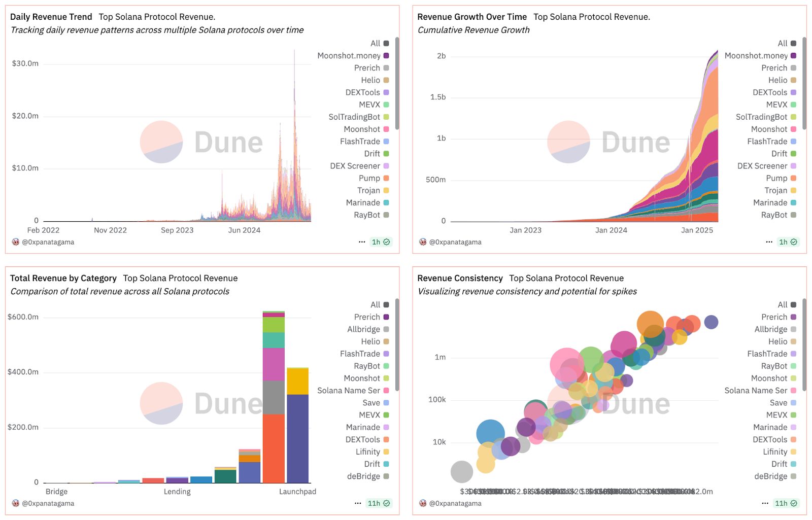Open the Revenue Consistency chart title
The width and height of the screenshot is (812, 520).
pos(460,278)
